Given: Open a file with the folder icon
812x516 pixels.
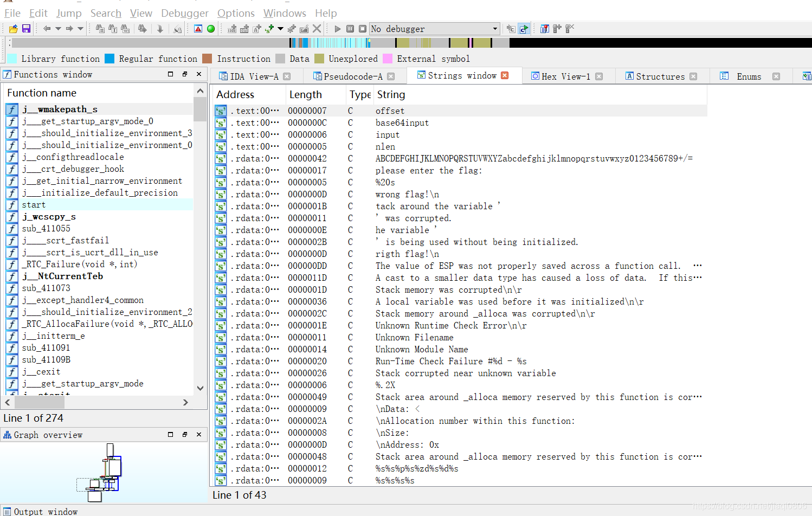Looking at the screenshot, I should (x=13, y=29).
